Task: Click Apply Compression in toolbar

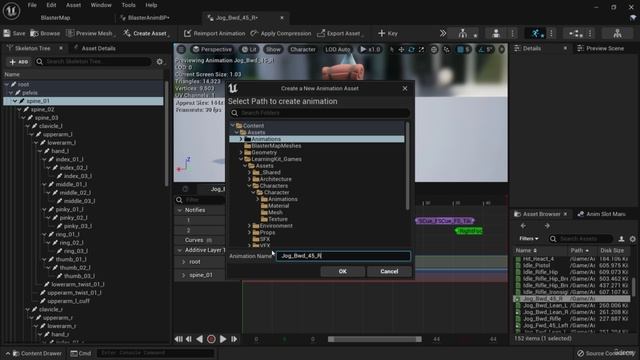Action: [281, 33]
